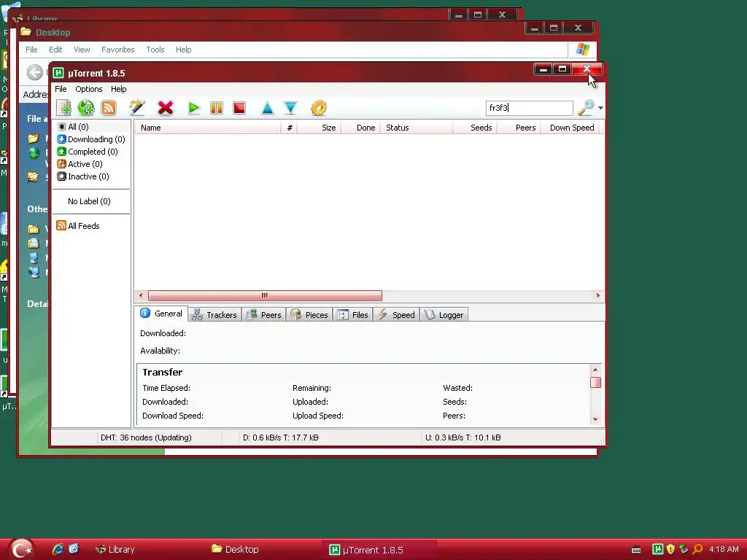Switch to the Peers tab

pos(264,315)
